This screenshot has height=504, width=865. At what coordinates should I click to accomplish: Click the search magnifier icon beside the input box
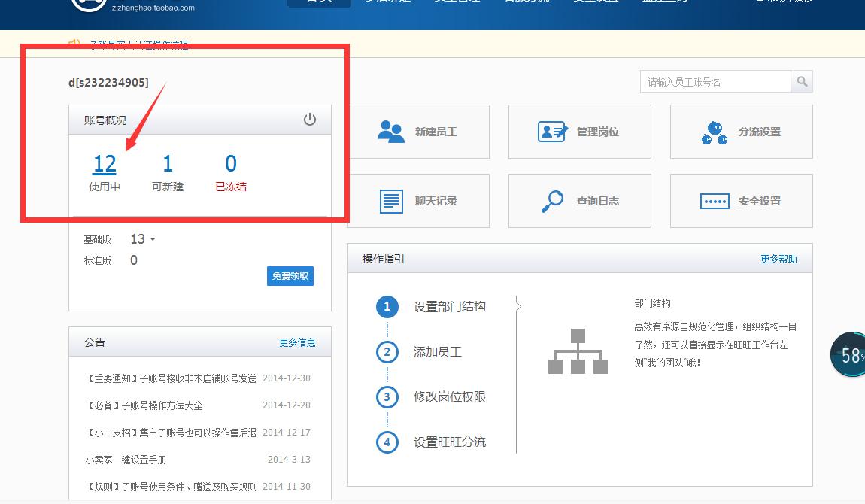pyautogui.click(x=802, y=80)
